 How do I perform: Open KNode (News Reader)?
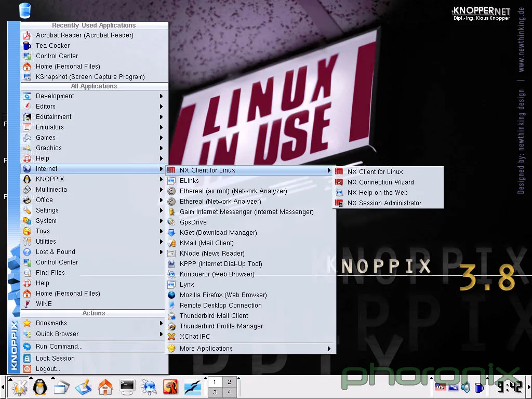(x=250, y=254)
